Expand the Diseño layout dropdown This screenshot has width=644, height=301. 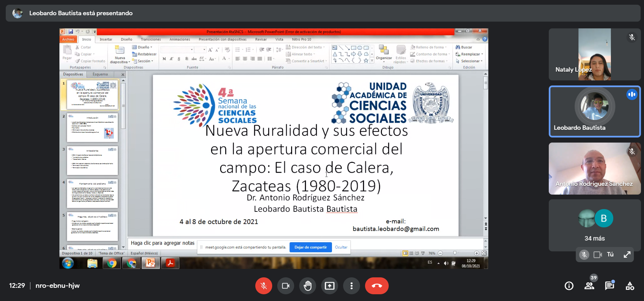click(142, 47)
